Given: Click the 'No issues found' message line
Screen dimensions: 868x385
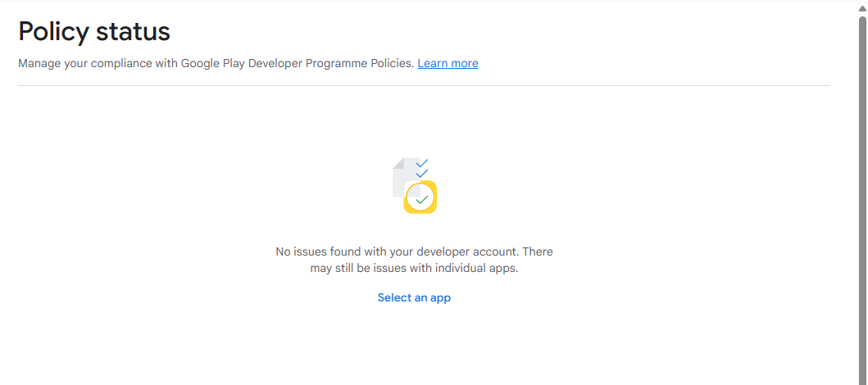Looking at the screenshot, I should point(414,251).
